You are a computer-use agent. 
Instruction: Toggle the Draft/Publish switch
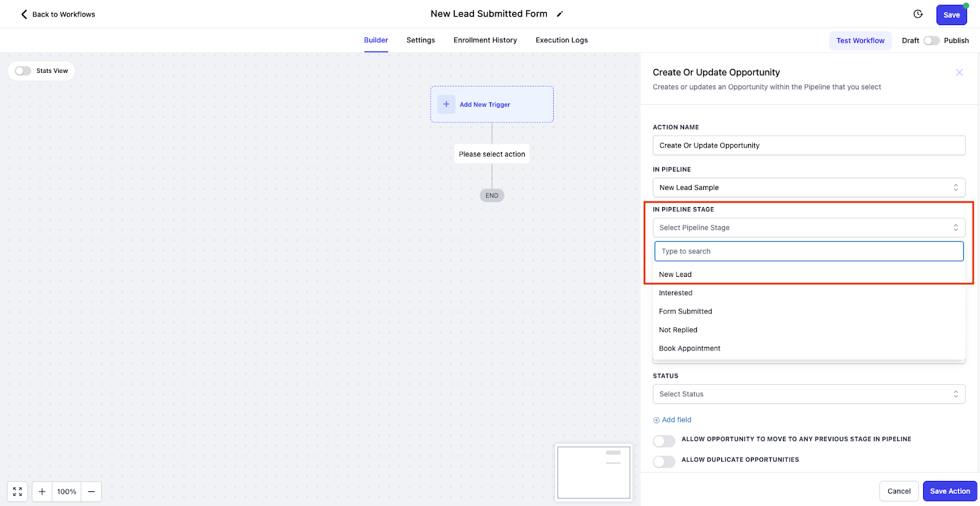932,40
